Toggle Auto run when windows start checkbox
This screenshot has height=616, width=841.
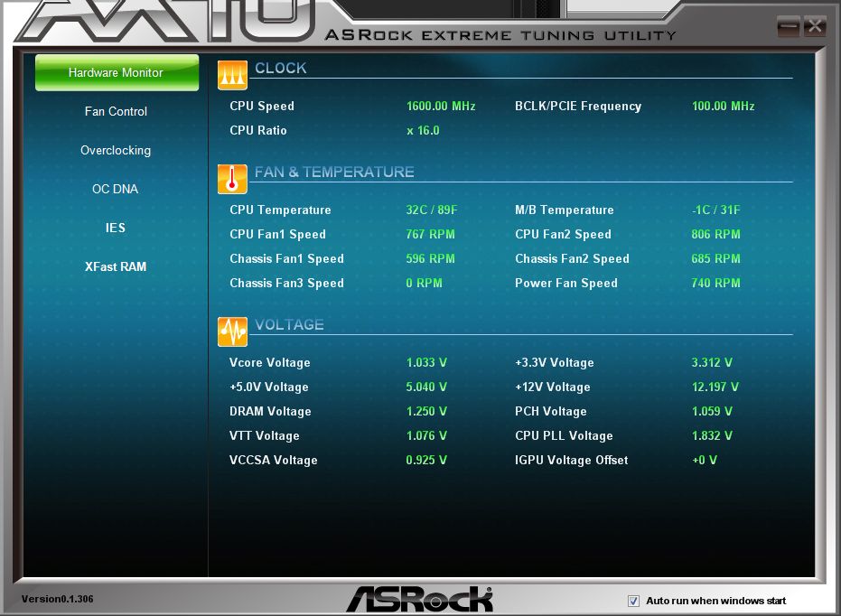pyautogui.click(x=633, y=601)
